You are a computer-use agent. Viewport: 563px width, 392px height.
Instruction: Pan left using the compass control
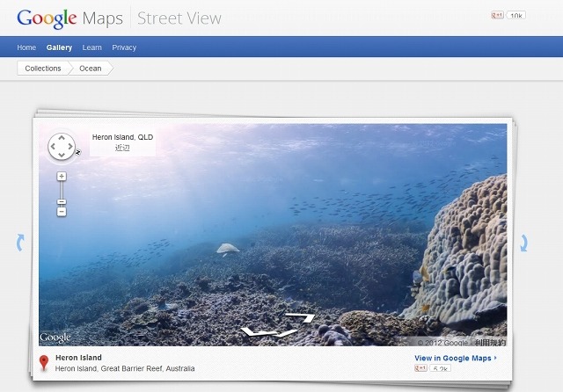(53, 146)
